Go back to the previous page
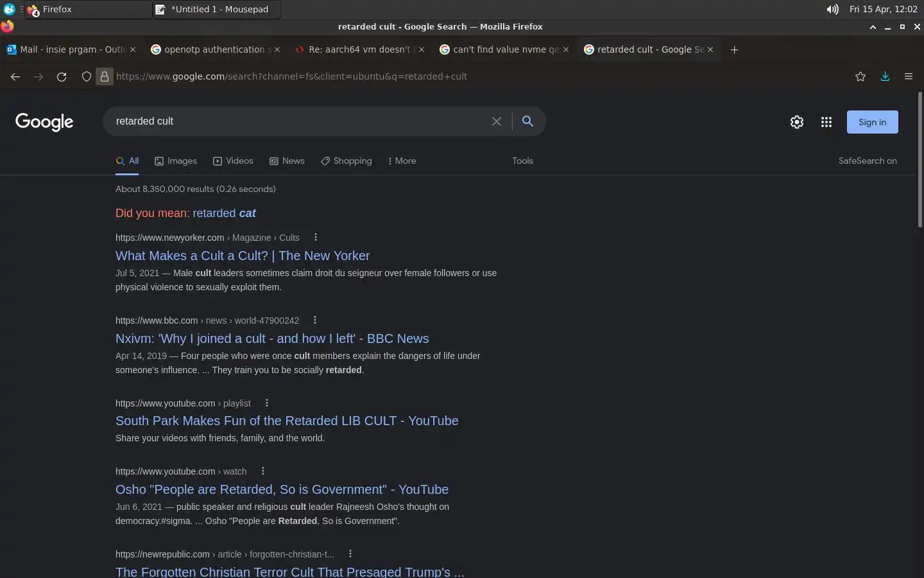The image size is (924, 578). 15,76
